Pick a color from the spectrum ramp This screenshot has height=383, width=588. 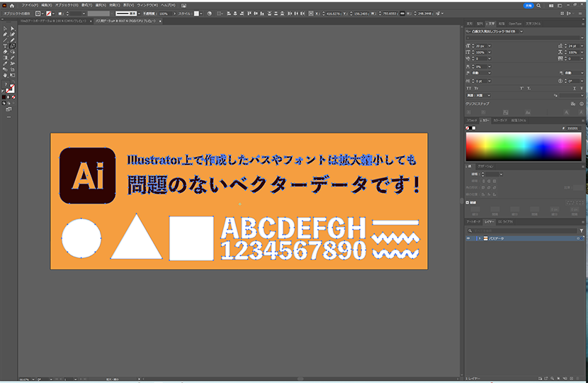click(522, 146)
